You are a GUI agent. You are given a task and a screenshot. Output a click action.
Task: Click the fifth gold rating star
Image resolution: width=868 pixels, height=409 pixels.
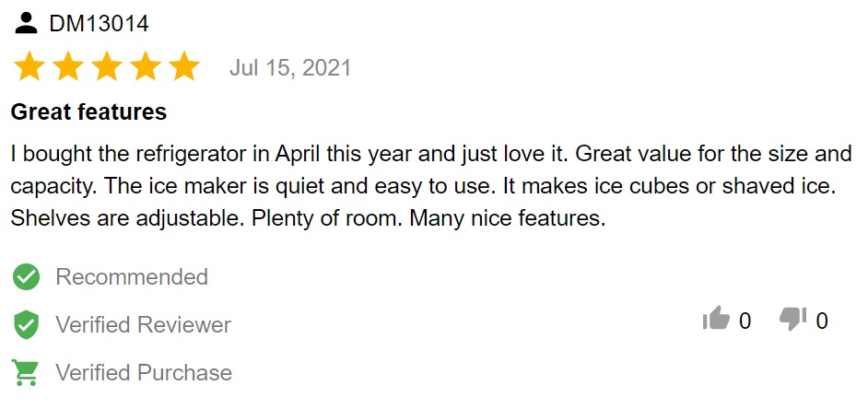pos(184,67)
